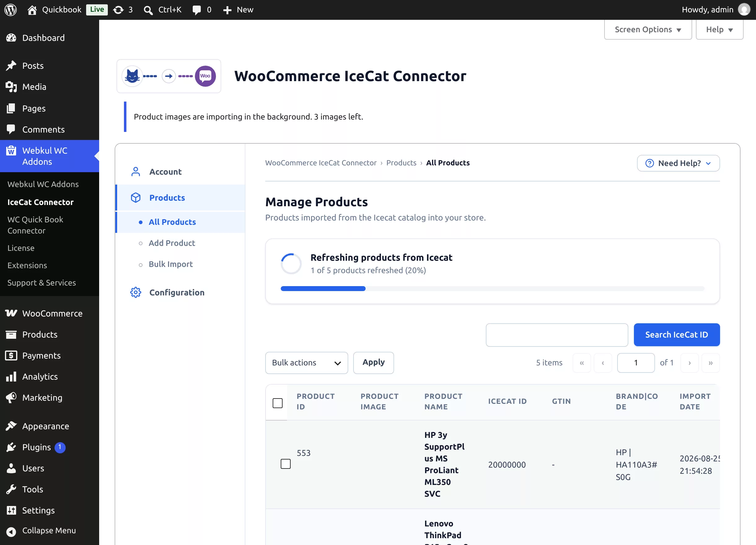Click the WooCommerce logo icon in sidebar
This screenshot has height=545, width=756.
click(x=11, y=313)
